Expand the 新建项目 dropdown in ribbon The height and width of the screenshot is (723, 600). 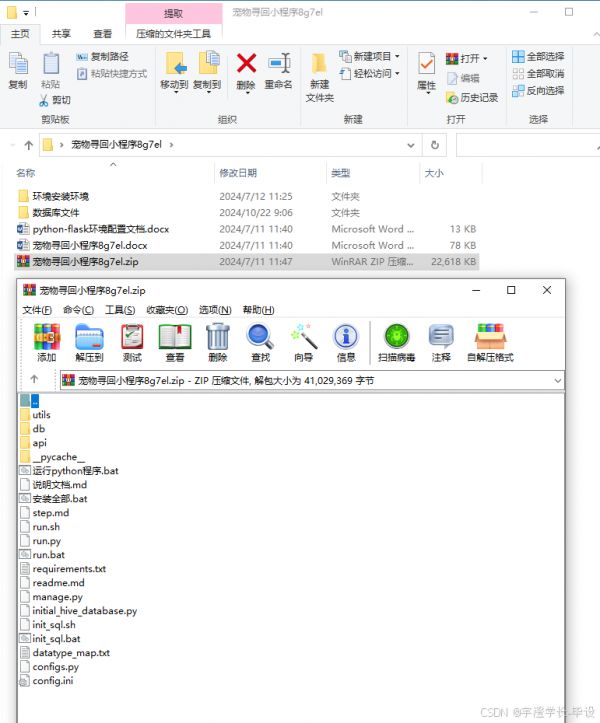[397, 57]
